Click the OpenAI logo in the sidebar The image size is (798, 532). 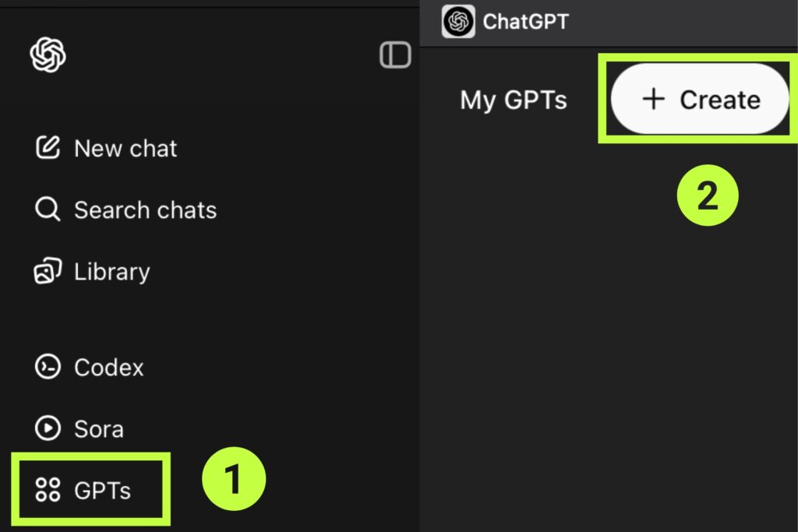[48, 55]
